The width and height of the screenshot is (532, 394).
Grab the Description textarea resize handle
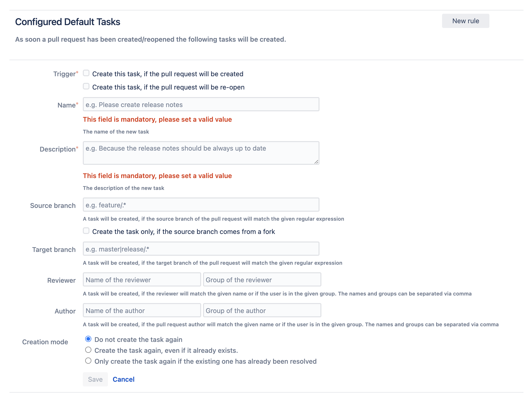click(316, 162)
